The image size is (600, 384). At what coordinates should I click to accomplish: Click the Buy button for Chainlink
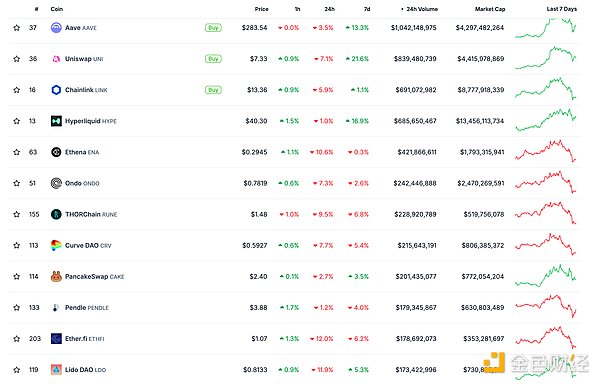coord(213,90)
